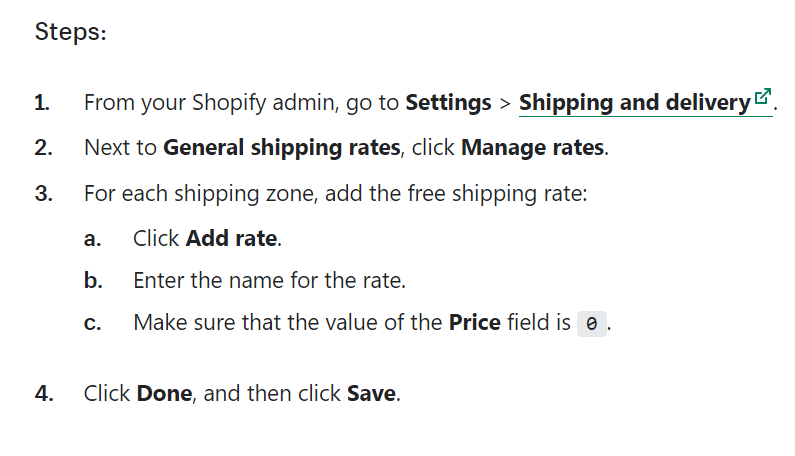Select the bold text General shipping rates
This screenshot has height=456, width=795.
point(282,148)
